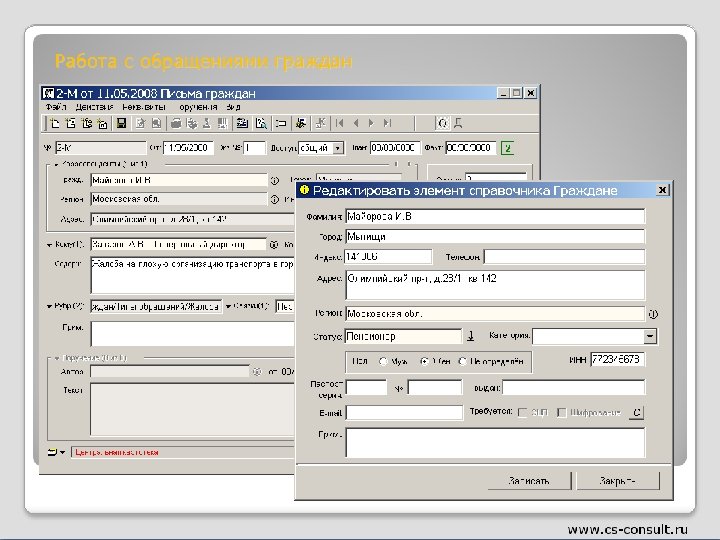
Task: Click the Прим. text area in the dialog
Action: click(x=495, y=443)
